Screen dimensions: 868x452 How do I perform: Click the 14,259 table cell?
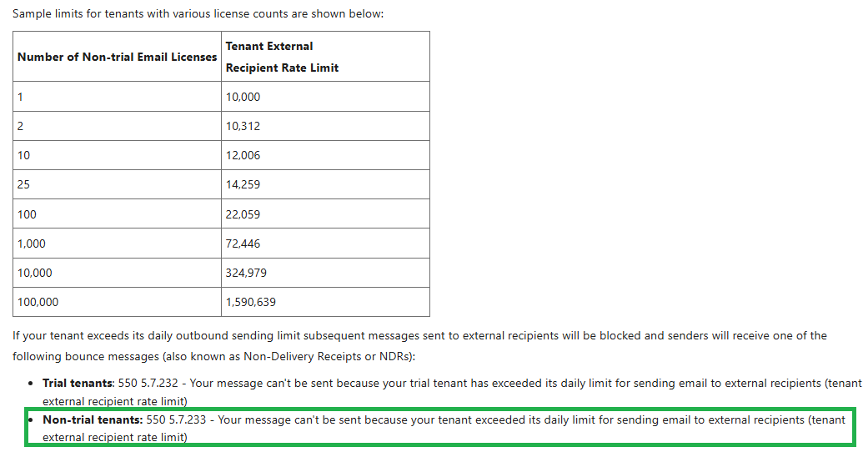point(325,184)
